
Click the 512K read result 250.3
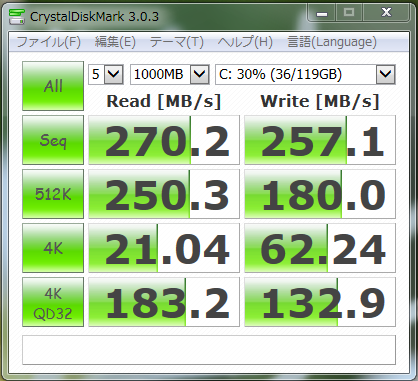[x=164, y=194]
